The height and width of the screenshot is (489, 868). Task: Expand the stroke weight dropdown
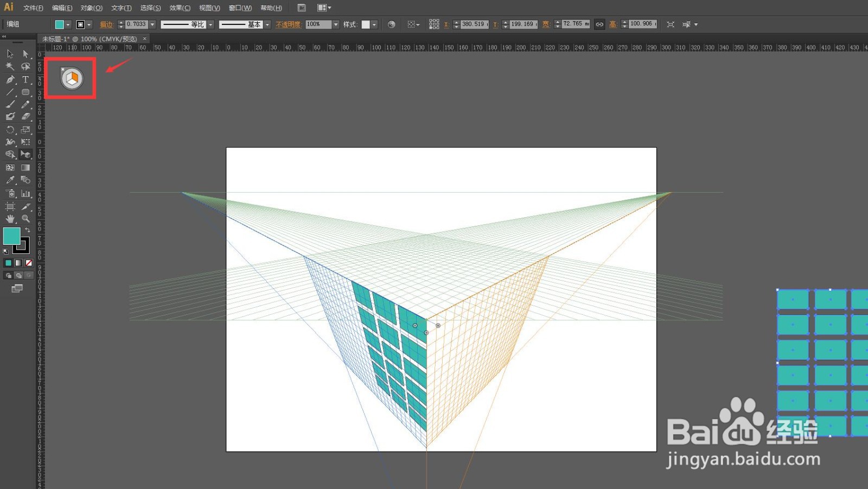point(152,24)
